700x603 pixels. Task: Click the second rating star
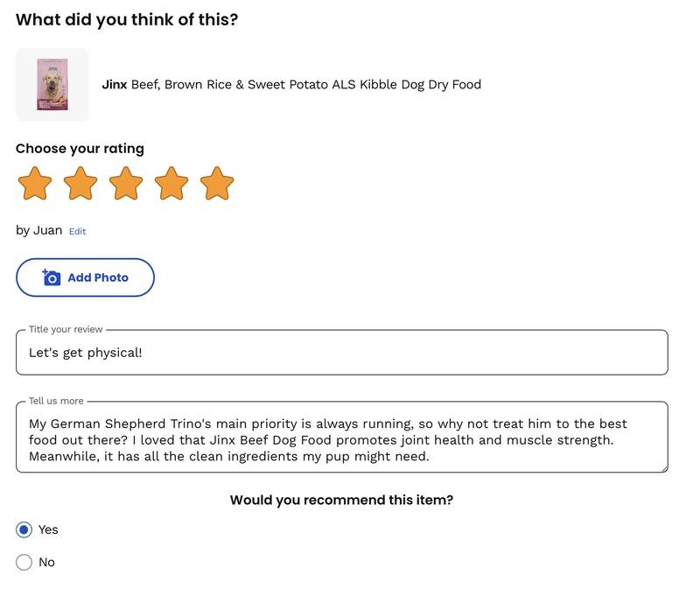(x=80, y=184)
